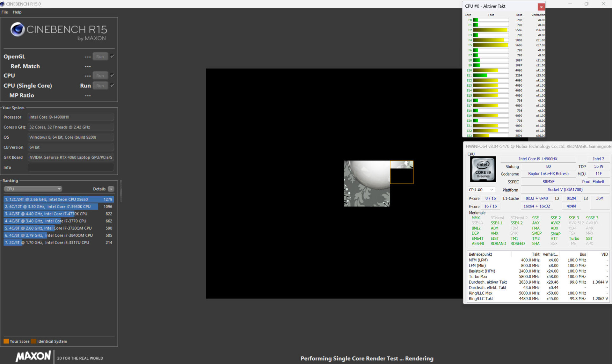Image resolution: width=612 pixels, height=364 pixels.
Task: Close the CPU #0 Aktiver Takt window
Action: (x=541, y=7)
